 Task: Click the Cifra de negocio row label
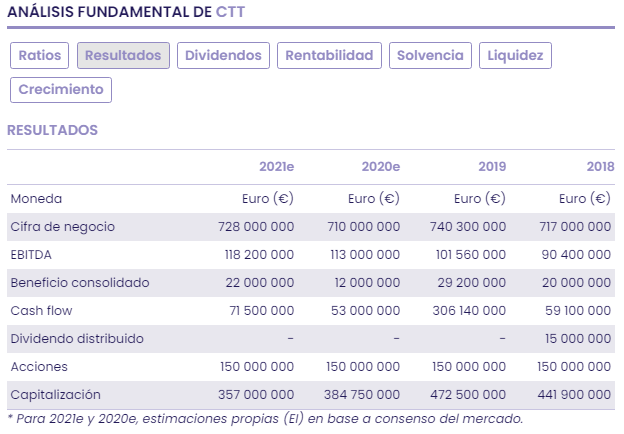pos(63,227)
